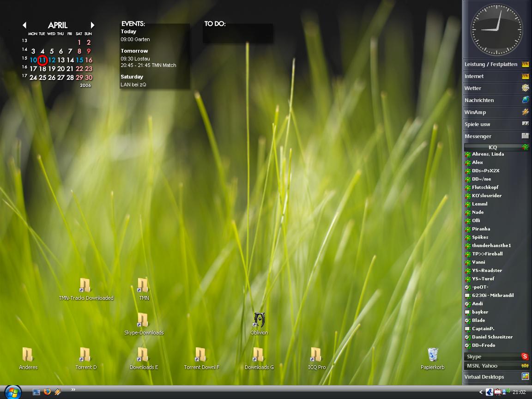Go to the previous calendar month
Screen dimensions: 532x399
(x=24, y=25)
